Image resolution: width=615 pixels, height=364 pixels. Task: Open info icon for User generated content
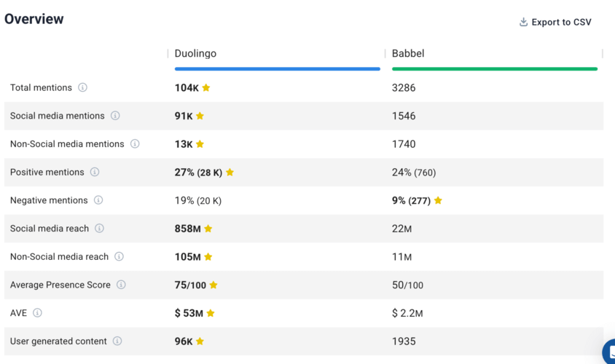117,341
